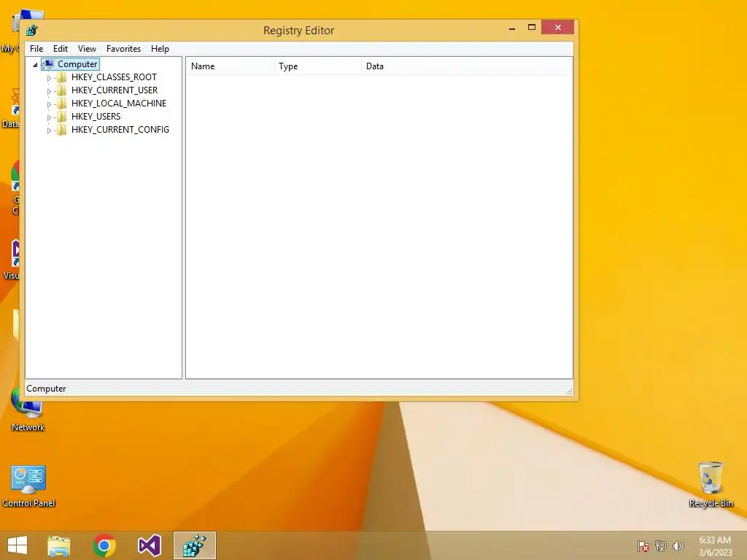Click the HKEY_USERS folder icon
The image size is (747, 560).
point(61,117)
